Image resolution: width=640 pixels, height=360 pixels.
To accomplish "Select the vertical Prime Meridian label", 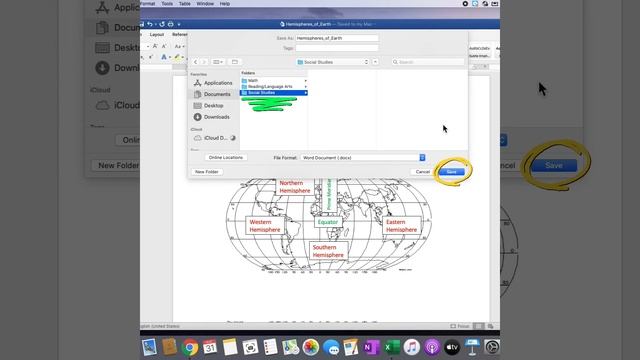I will 329,194.
